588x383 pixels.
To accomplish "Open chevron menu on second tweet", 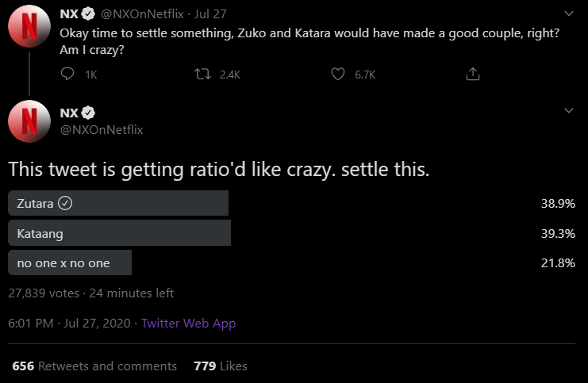I will (569, 110).
